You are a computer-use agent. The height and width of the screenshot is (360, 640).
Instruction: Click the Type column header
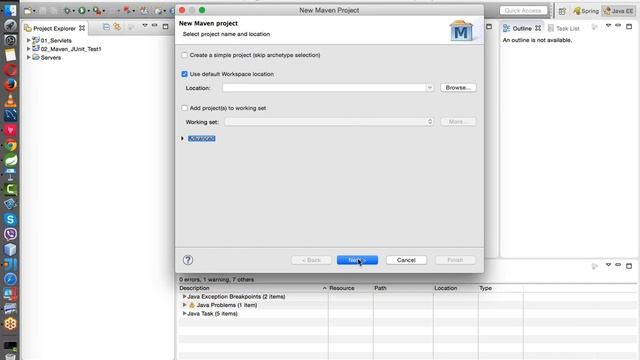[500, 288]
